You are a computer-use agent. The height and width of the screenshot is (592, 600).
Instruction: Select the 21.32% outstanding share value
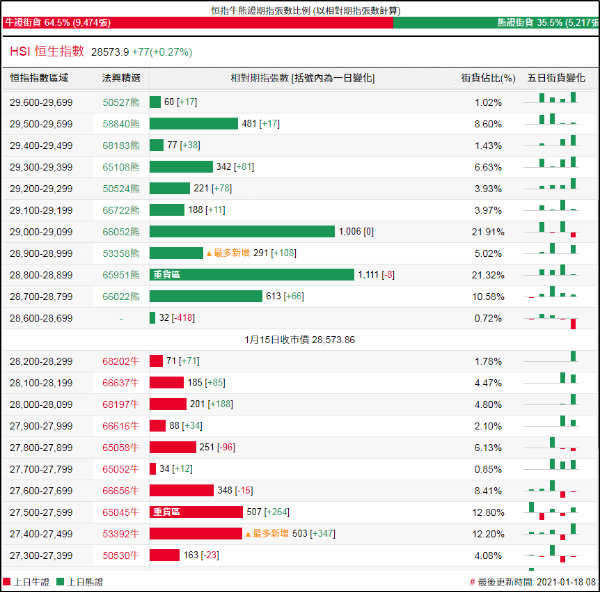488,275
